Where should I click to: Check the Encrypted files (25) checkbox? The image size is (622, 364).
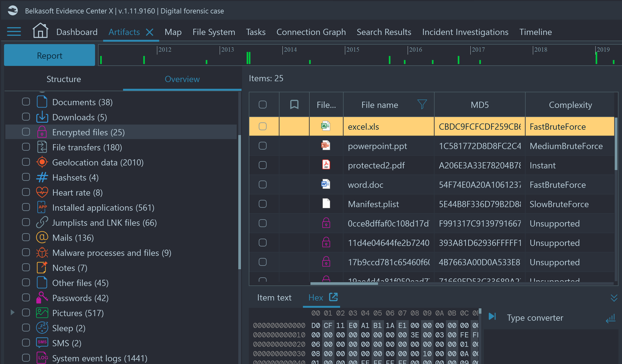[26, 132]
